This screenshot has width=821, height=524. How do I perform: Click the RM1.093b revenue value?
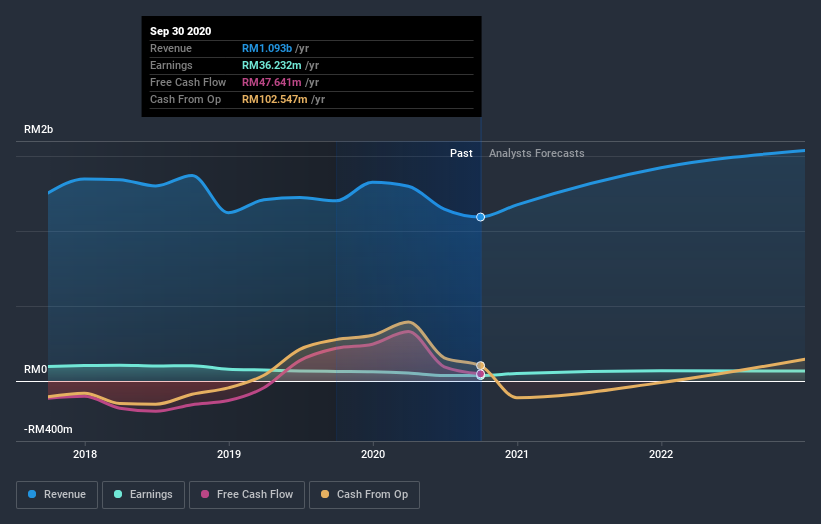point(267,48)
